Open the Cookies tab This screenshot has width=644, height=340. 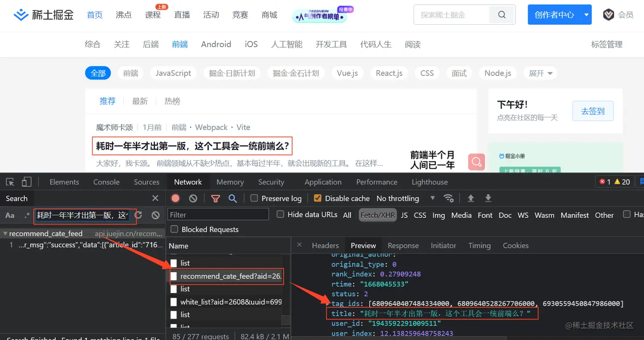point(515,245)
